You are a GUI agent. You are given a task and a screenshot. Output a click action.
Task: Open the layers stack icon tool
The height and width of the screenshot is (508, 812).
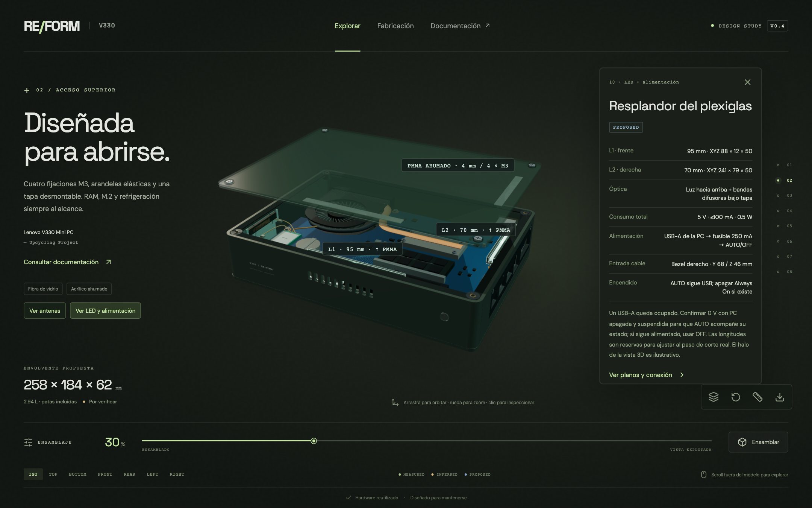[x=714, y=397]
